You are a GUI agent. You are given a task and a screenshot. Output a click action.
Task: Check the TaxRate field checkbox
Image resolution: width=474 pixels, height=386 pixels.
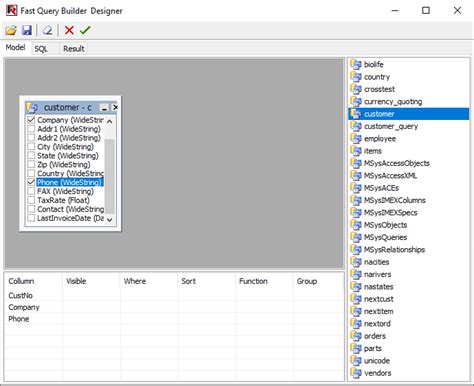[31, 200]
